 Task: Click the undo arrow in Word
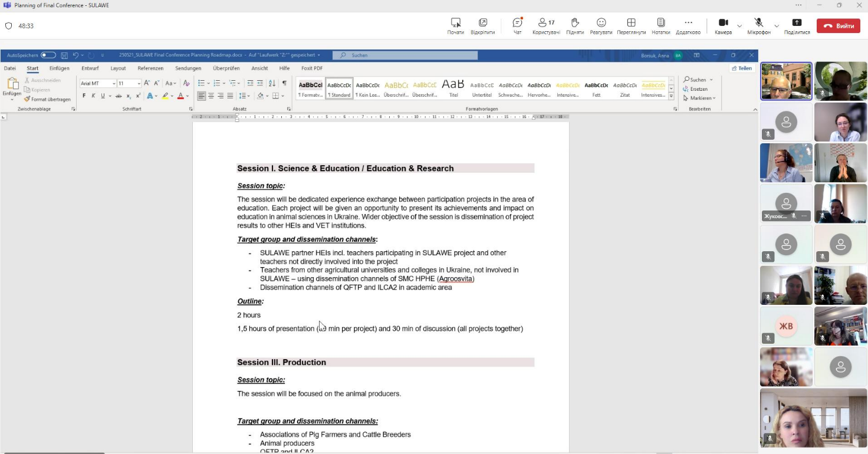tap(75, 55)
